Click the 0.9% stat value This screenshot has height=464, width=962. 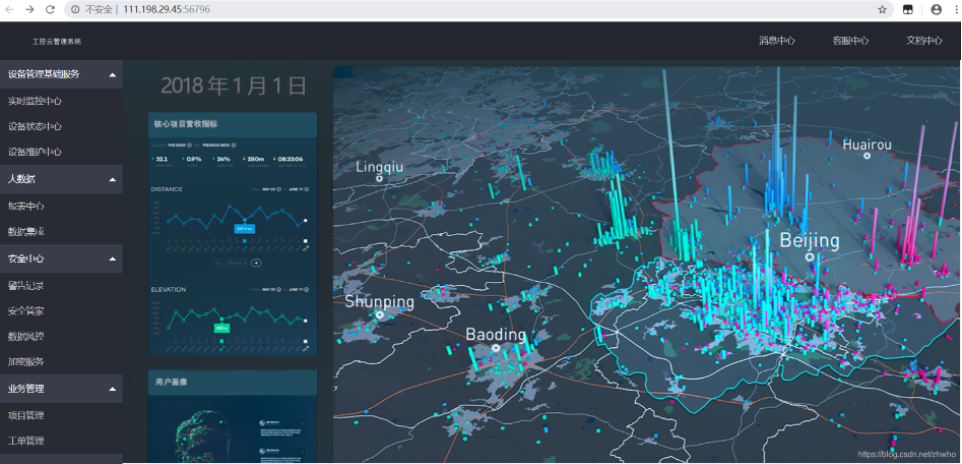point(194,159)
